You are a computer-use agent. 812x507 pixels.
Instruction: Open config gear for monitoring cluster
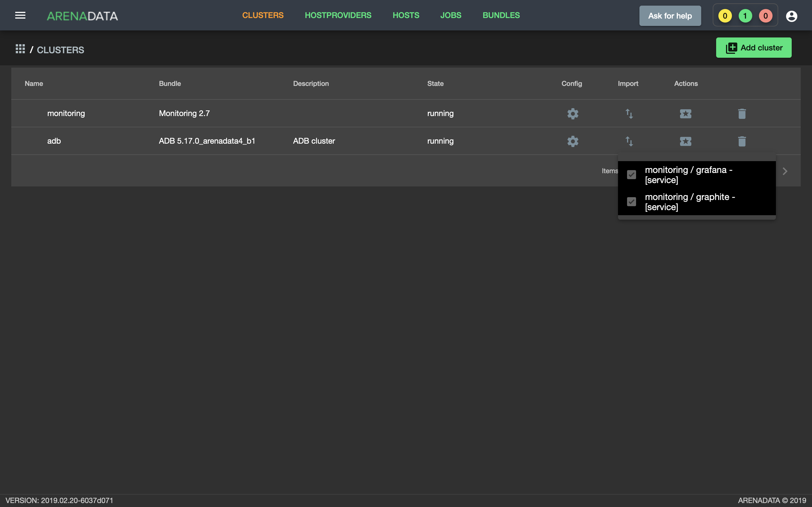(x=573, y=114)
